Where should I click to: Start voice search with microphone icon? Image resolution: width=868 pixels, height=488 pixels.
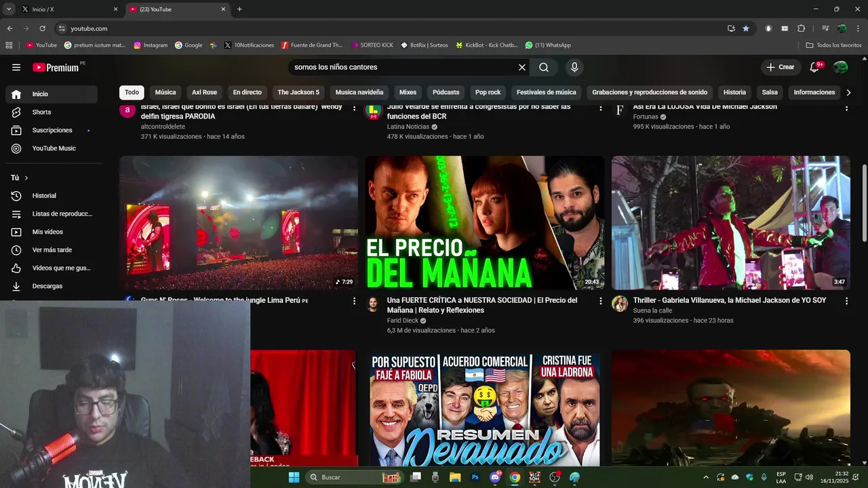point(574,67)
